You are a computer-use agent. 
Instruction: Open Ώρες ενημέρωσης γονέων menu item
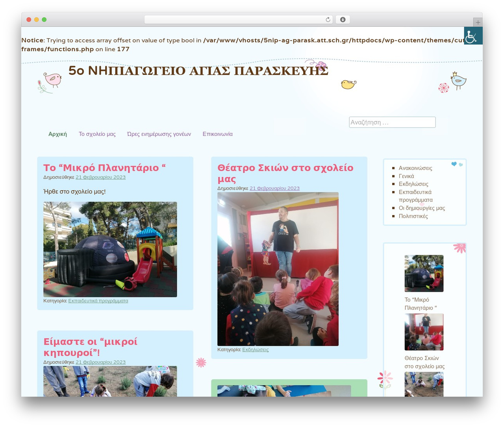click(159, 134)
